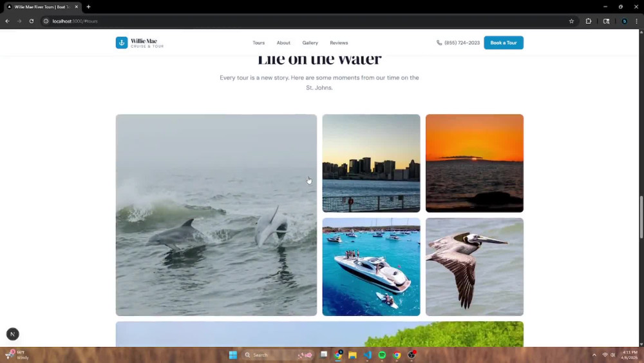Open the Wi-Fi network tray icon

point(605,355)
